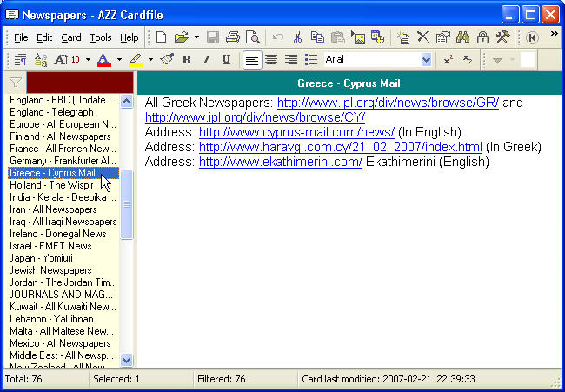Screen dimensions: 565x392
Task: Click the card list scroll up arrow
Action: pos(127,101)
